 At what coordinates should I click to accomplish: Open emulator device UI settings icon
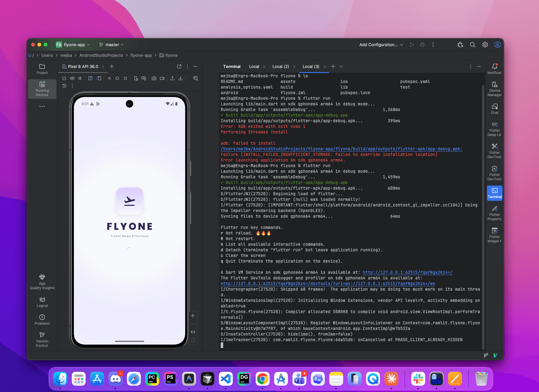pyautogui.click(x=136, y=78)
